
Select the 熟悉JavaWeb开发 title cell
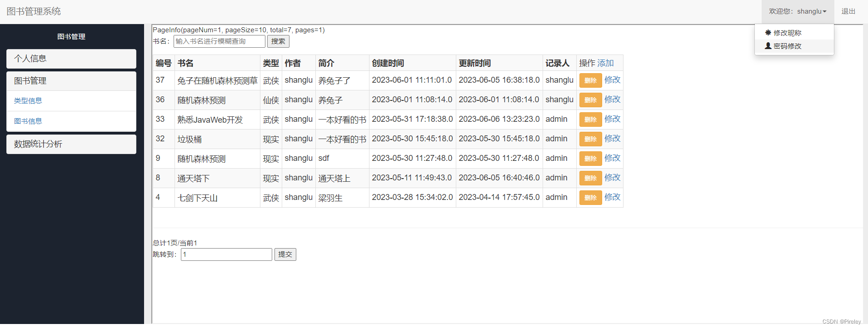click(x=217, y=120)
